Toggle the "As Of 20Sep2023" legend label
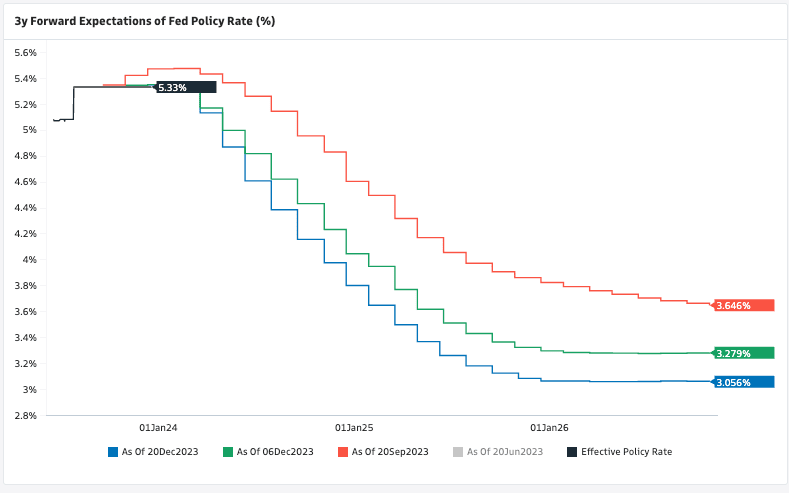 pos(389,452)
